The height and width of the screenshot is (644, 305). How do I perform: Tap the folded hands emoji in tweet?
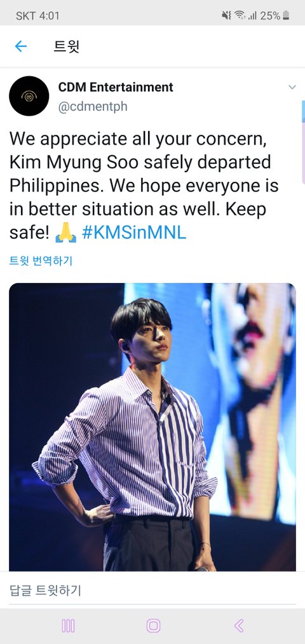tap(65, 233)
